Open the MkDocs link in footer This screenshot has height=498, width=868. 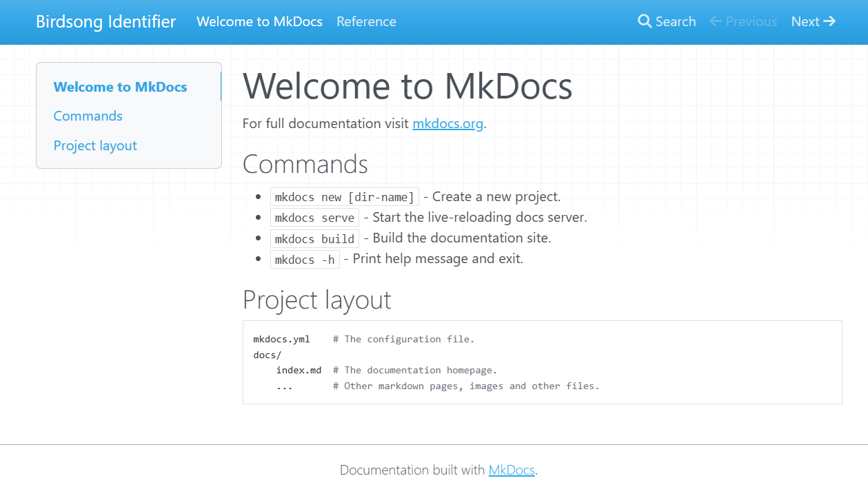(x=512, y=470)
